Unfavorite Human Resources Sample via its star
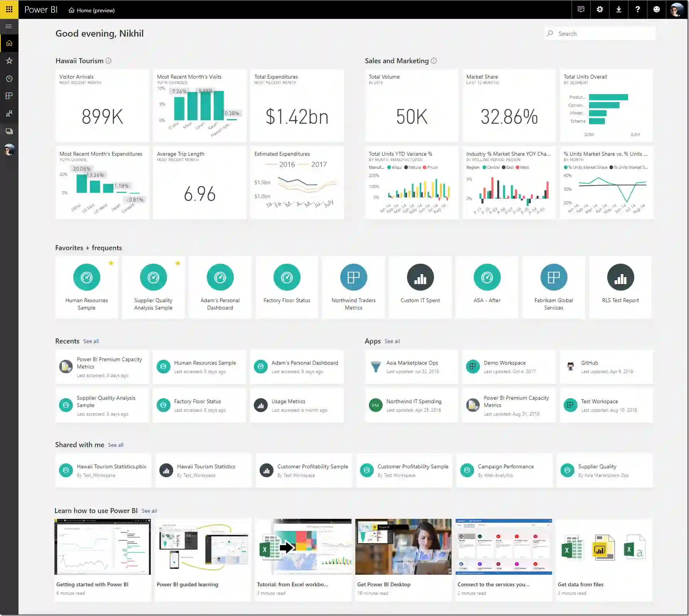The image size is (689, 616). coord(111,263)
